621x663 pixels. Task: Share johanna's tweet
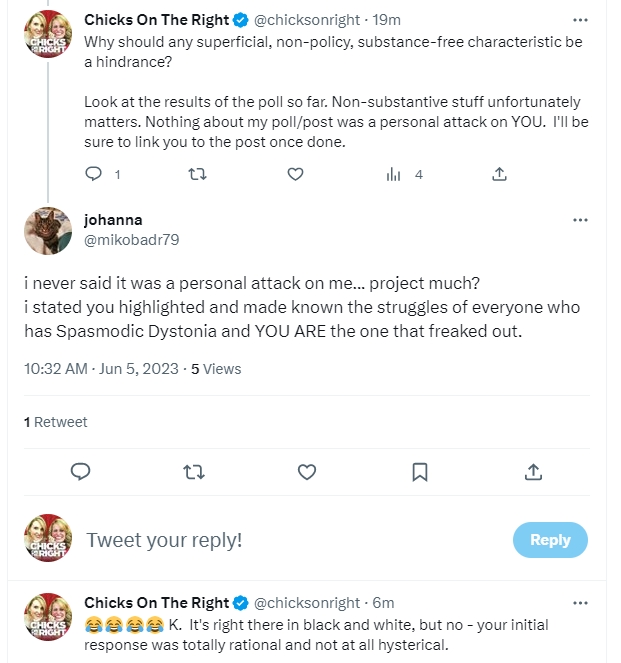(534, 471)
